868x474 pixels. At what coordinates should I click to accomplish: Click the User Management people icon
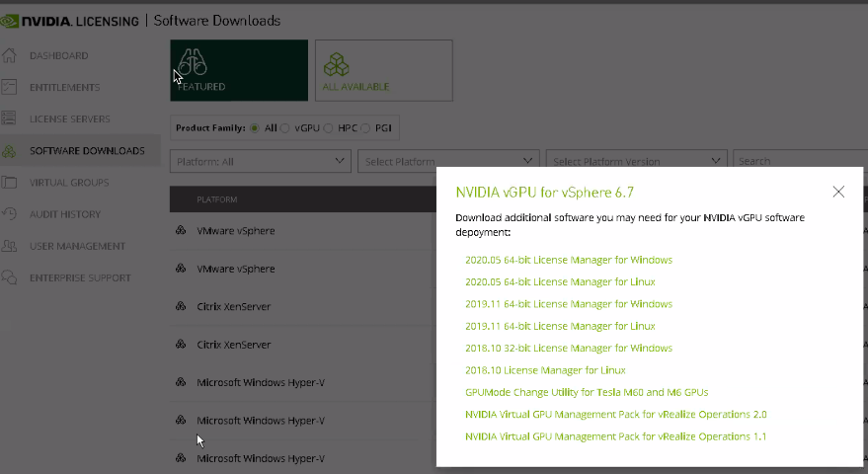point(9,245)
